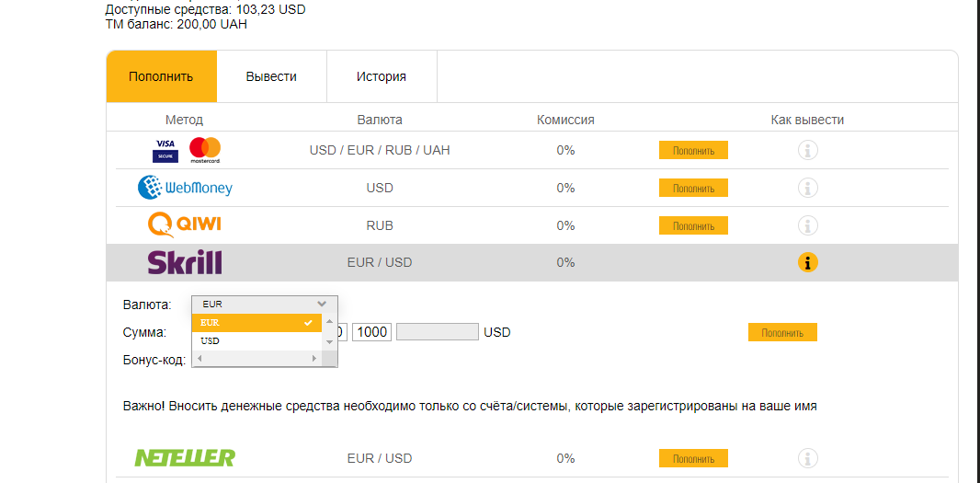The image size is (980, 483).
Task: Click Пополнить button for NETELLER
Action: coord(693,458)
